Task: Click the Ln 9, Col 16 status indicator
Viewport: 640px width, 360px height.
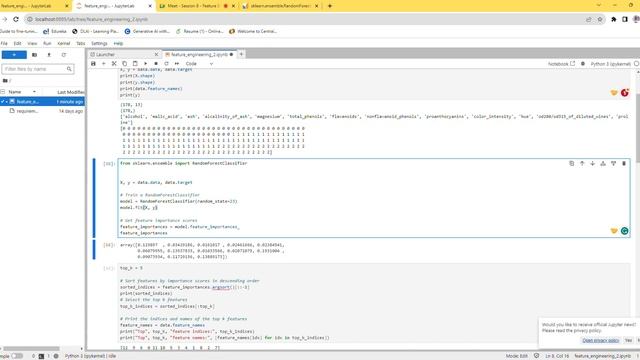Action: coord(557,356)
